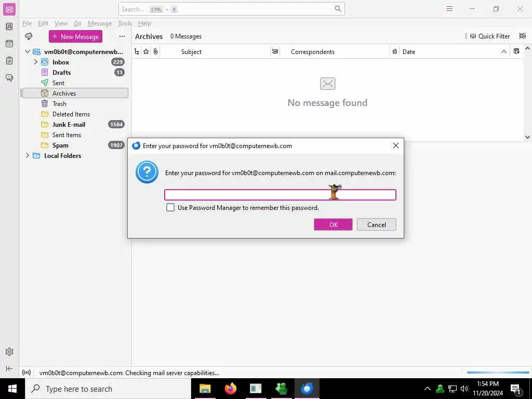This screenshot has width=532, height=399.
Task: Sort by read status column icon
Action: (x=275, y=51)
